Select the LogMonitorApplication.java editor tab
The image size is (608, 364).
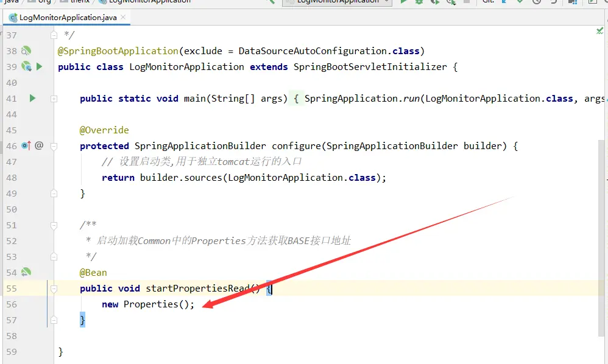point(66,18)
